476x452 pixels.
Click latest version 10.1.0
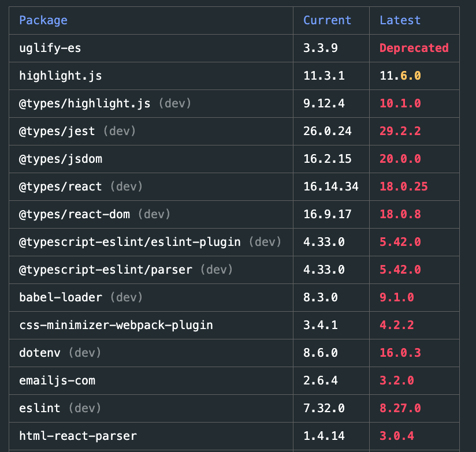click(x=400, y=103)
